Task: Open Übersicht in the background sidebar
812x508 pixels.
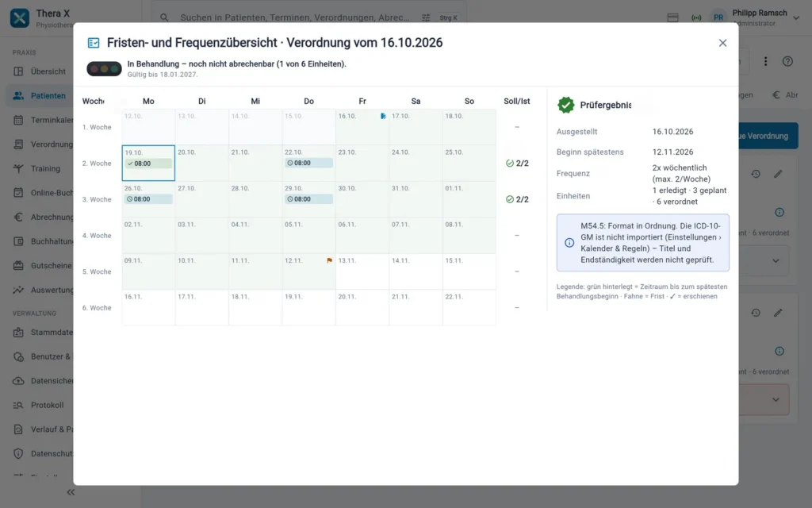Action: [40, 71]
